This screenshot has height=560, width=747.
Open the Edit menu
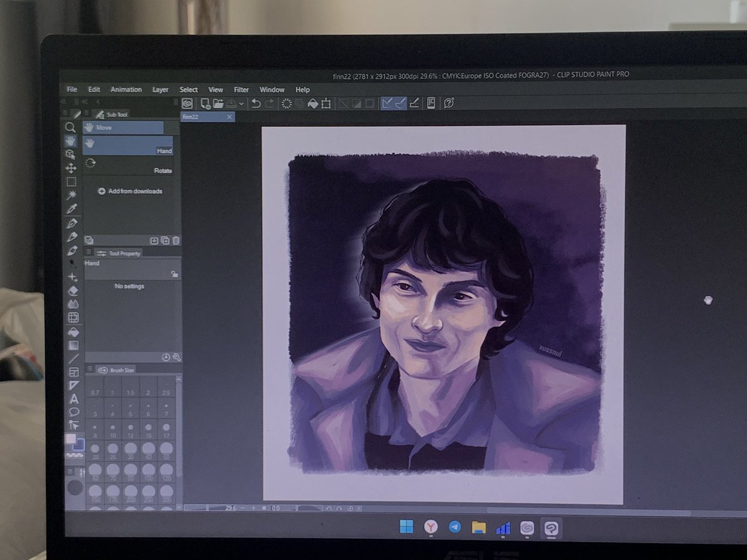click(94, 90)
